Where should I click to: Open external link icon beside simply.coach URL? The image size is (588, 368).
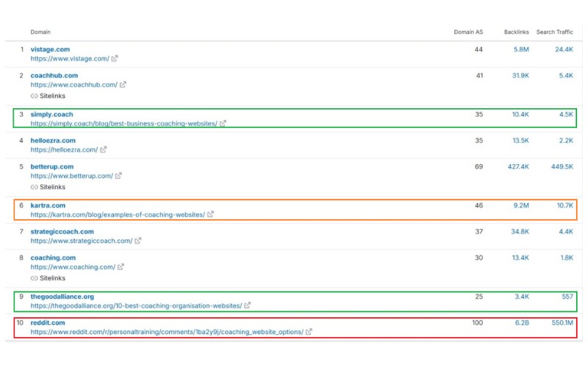click(223, 123)
